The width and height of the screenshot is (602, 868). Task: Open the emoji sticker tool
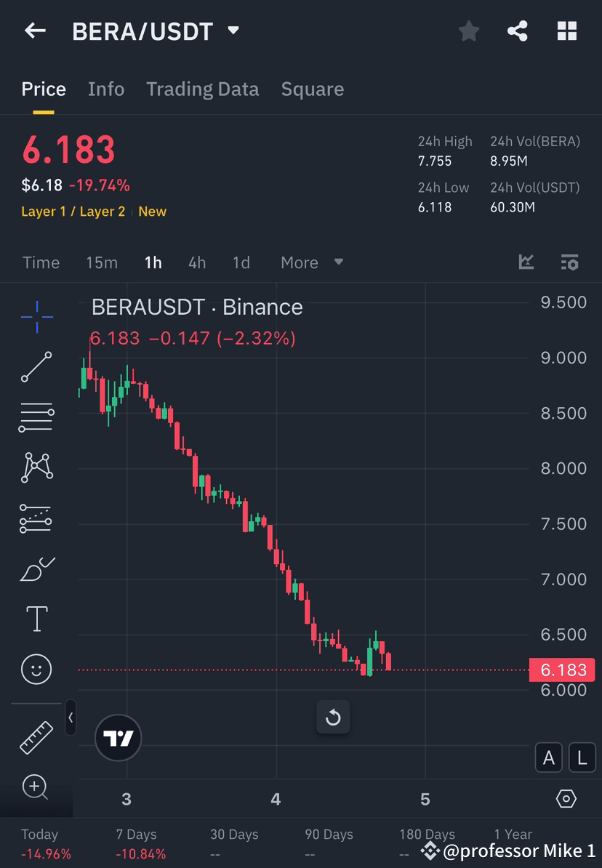(36, 670)
